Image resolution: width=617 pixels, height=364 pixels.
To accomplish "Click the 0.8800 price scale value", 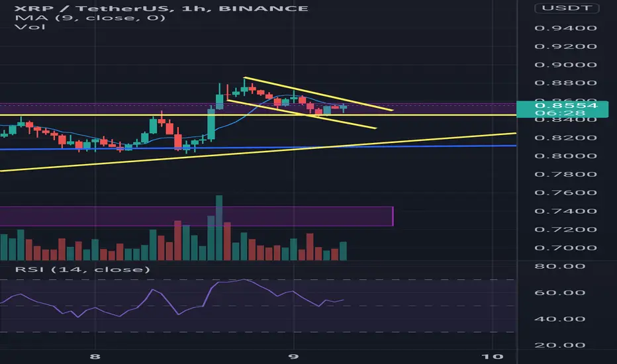I will tap(565, 83).
